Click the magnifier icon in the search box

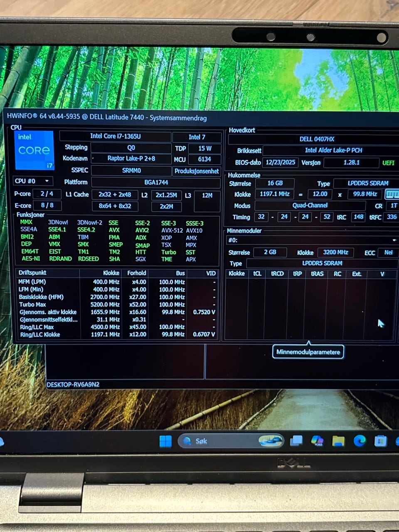pos(187,441)
